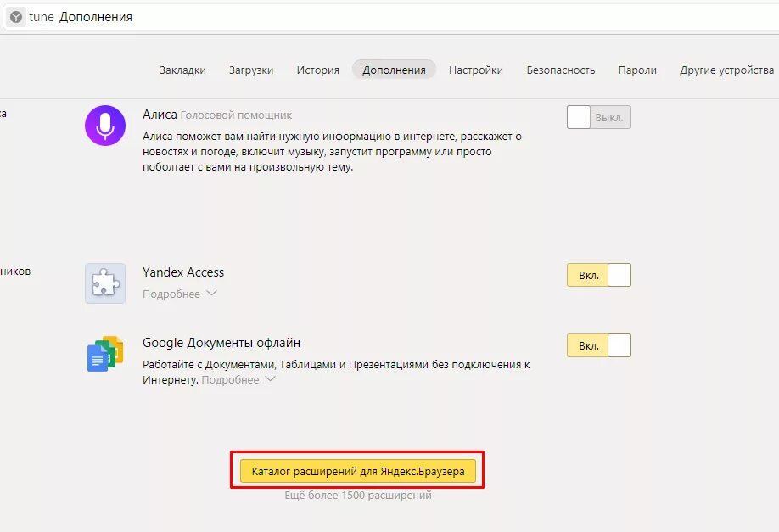Open the Другие устройства tab
This screenshot has height=532, width=779.
[x=726, y=70]
